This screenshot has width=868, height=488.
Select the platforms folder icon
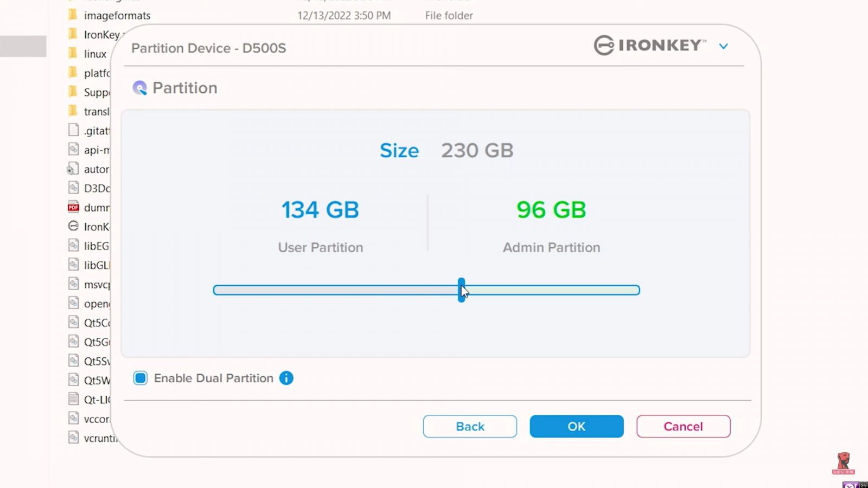pos(73,72)
